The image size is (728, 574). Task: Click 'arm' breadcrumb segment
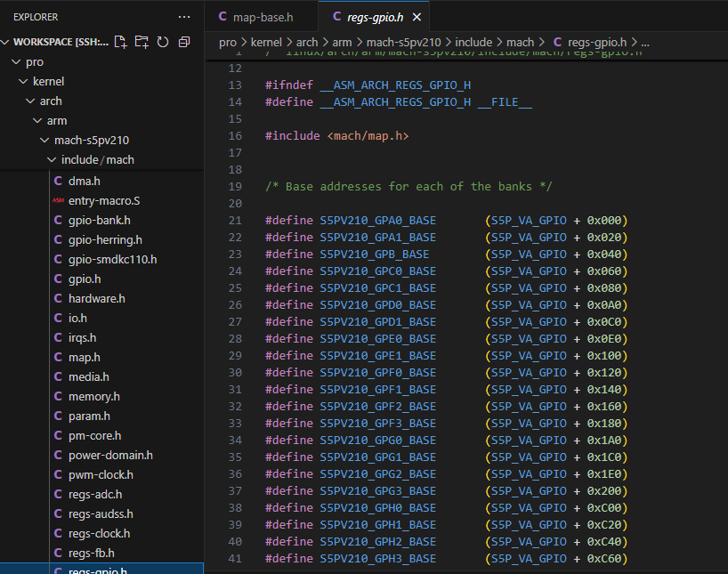[x=342, y=42]
